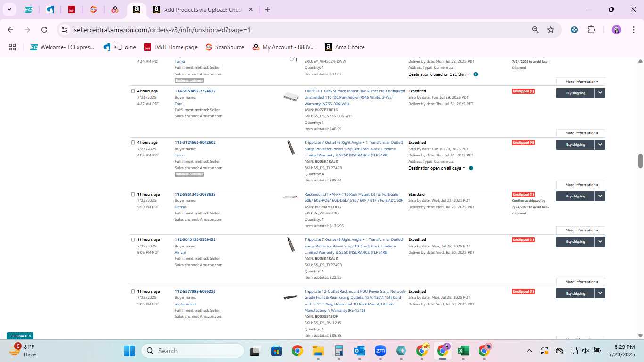Open the zoom magnifier in address bar

click(535, 30)
